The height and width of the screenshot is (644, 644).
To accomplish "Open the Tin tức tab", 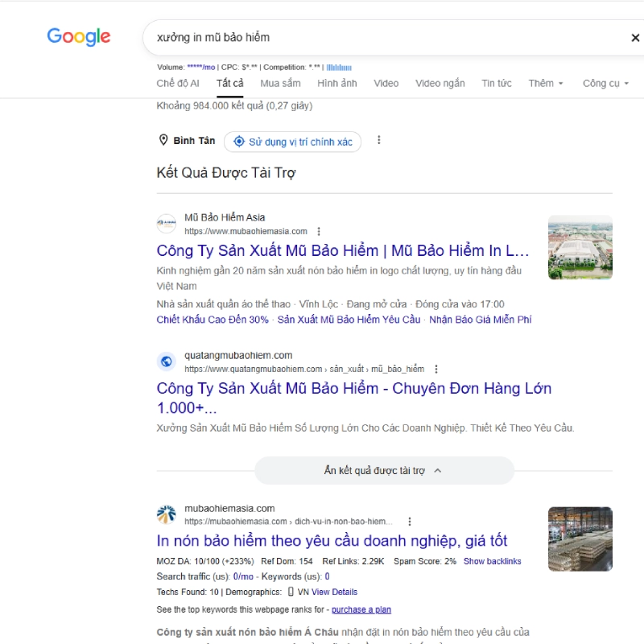I will (496, 84).
